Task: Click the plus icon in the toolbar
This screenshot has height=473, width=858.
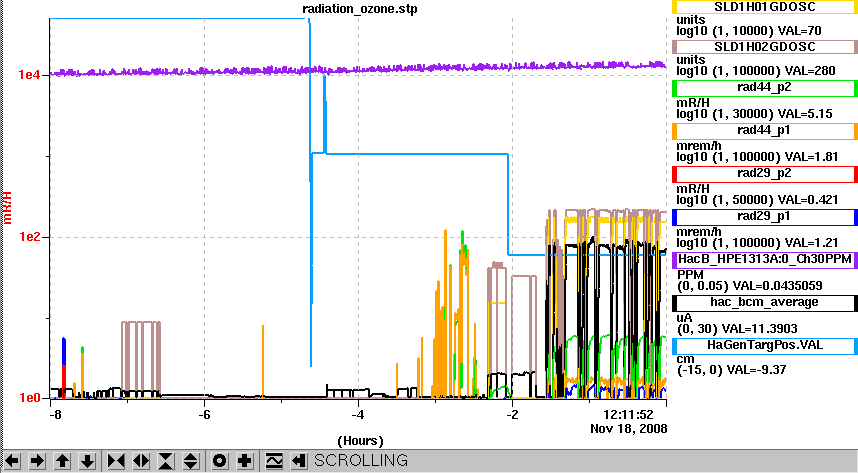Action: click(x=245, y=461)
